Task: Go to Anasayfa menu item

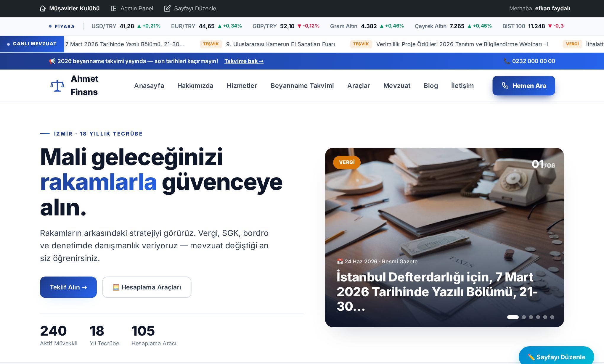Action: click(x=149, y=86)
